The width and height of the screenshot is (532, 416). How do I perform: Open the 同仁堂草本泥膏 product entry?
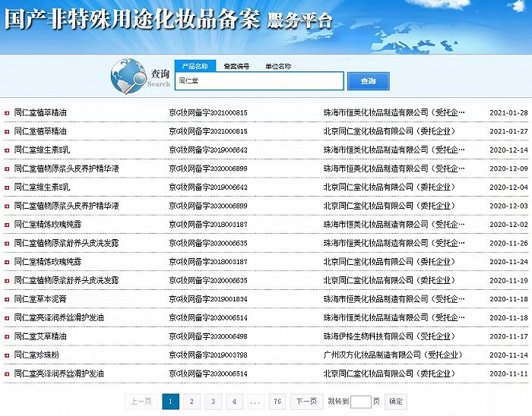point(40,299)
